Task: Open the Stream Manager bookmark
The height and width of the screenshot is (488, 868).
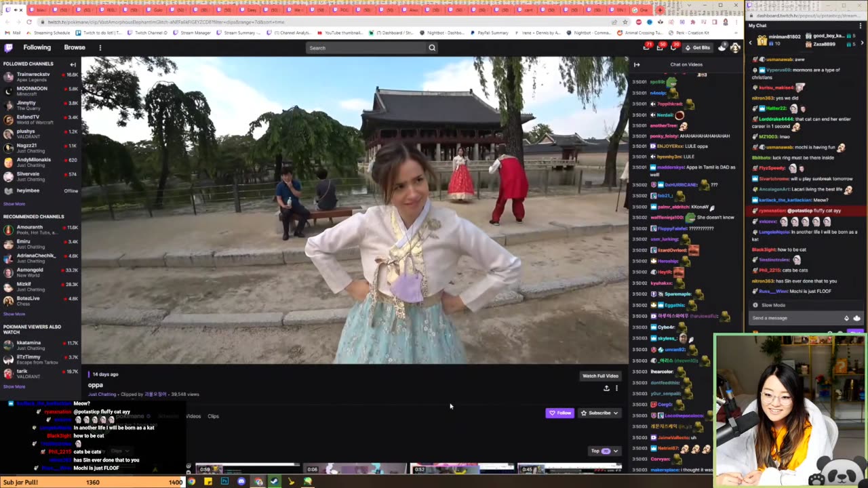Action: [193, 33]
